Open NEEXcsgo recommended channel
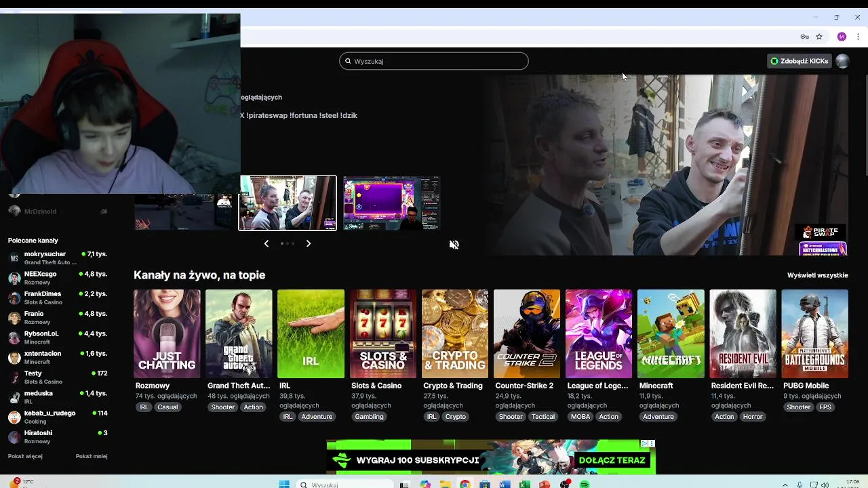The width and height of the screenshot is (868, 488). [58, 278]
